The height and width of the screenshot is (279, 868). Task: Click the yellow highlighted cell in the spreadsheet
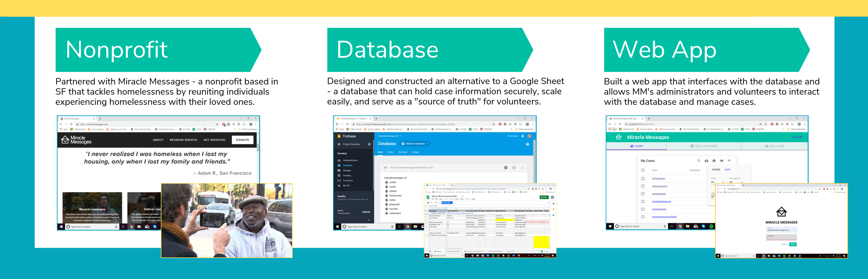coord(541,241)
